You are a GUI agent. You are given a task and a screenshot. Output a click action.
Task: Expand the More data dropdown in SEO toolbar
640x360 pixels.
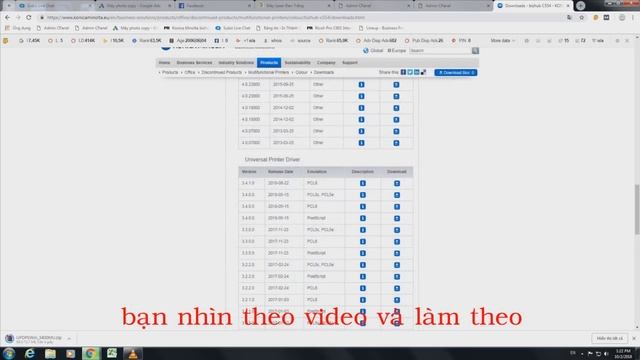502,41
